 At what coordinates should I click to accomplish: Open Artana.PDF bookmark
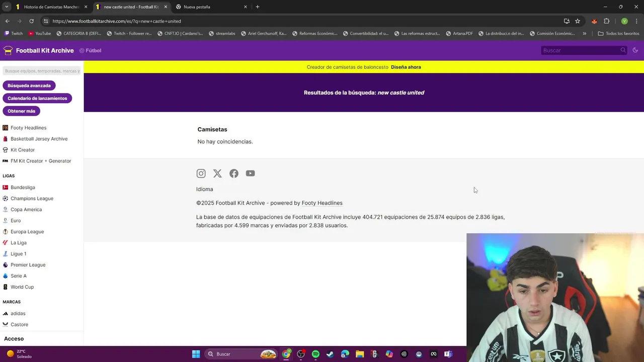[x=459, y=34]
